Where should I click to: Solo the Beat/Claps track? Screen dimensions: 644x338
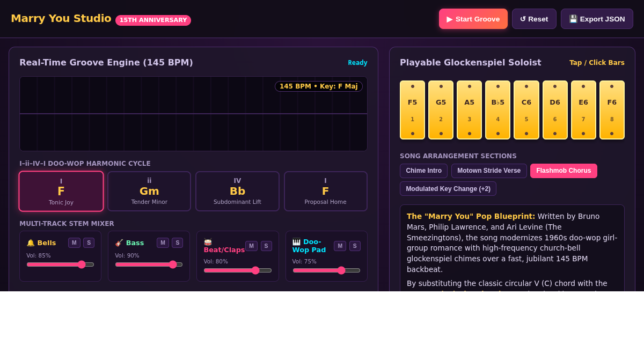(x=266, y=246)
